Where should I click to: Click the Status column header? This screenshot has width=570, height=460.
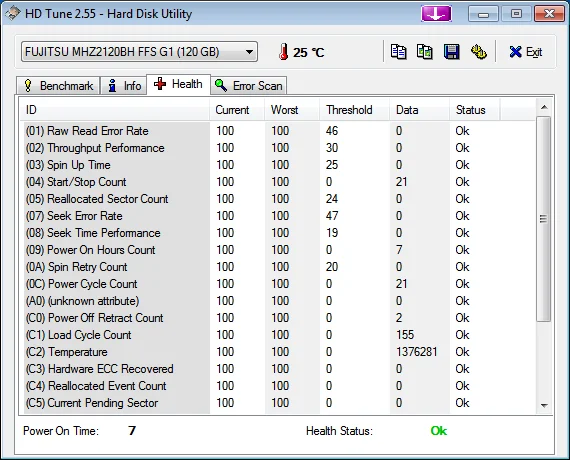(475, 110)
